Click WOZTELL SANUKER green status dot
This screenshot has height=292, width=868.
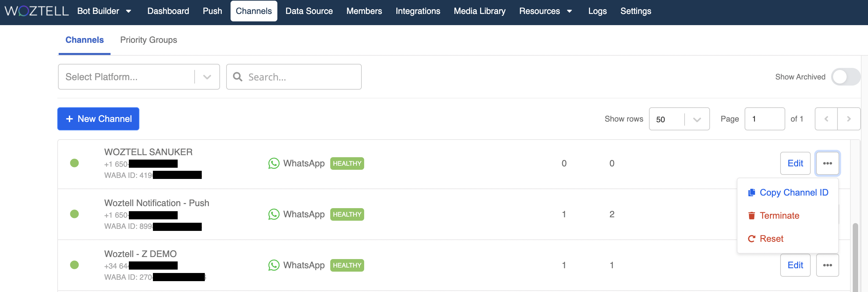click(74, 163)
